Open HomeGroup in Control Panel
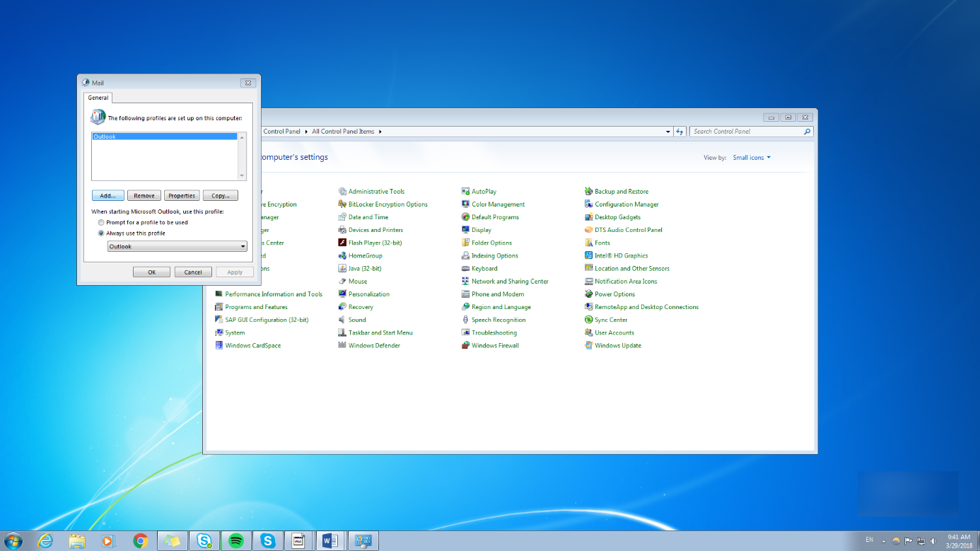980x551 pixels. (360, 256)
